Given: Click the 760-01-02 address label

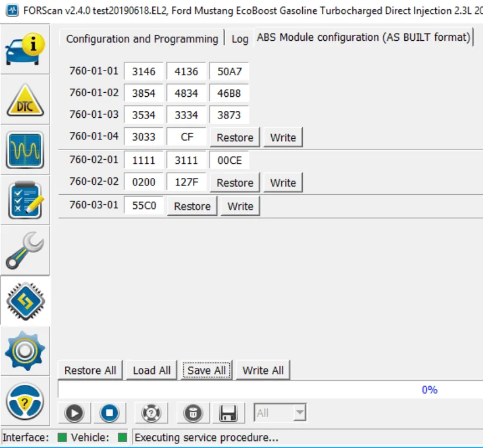Looking at the screenshot, I should pyautogui.click(x=94, y=92).
